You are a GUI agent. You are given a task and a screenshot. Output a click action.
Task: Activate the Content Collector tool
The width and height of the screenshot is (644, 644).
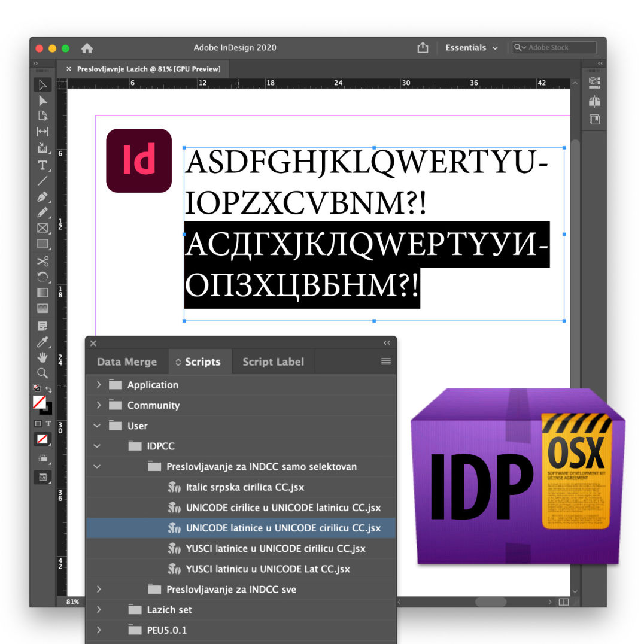[42, 147]
